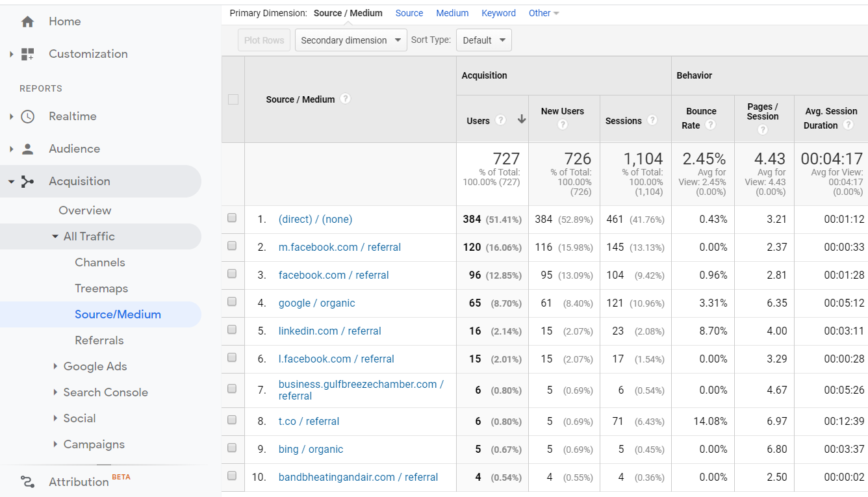Click the Plot Rows button
Screen dimensions: 868x497
(264, 40)
